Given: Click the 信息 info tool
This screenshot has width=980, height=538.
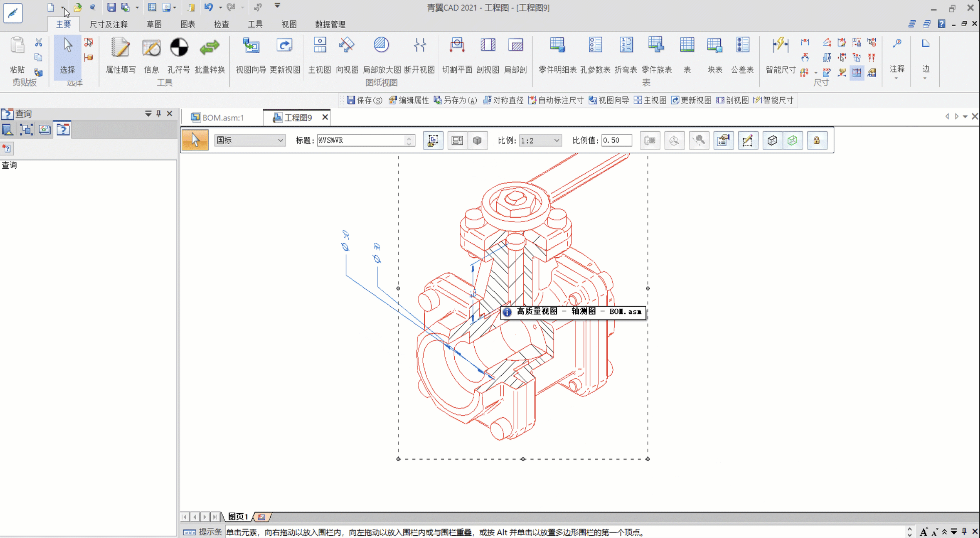Looking at the screenshot, I should point(151,55).
